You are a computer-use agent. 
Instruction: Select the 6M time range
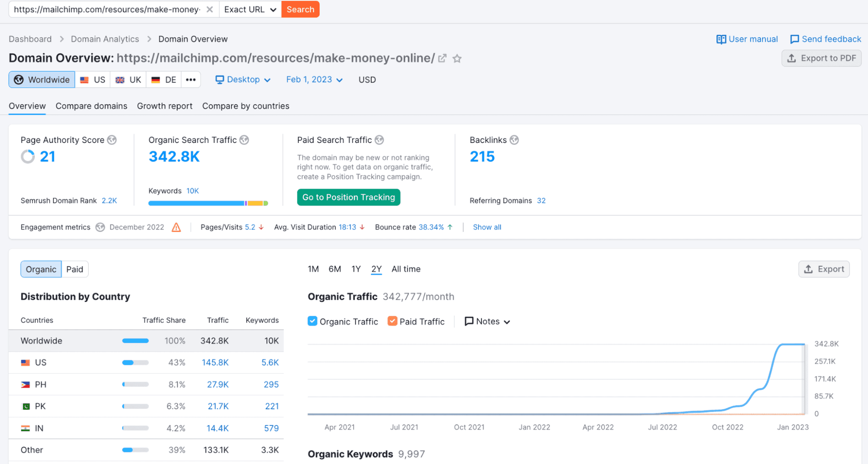click(x=335, y=269)
